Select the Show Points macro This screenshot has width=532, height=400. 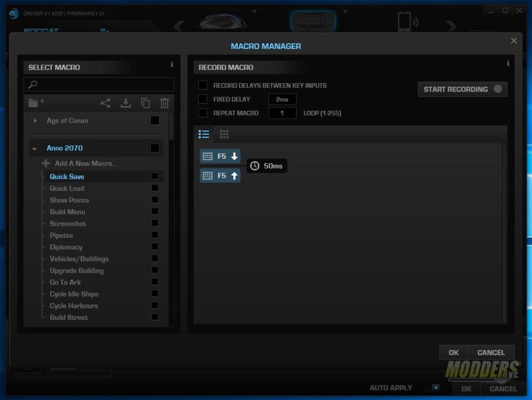(x=70, y=200)
